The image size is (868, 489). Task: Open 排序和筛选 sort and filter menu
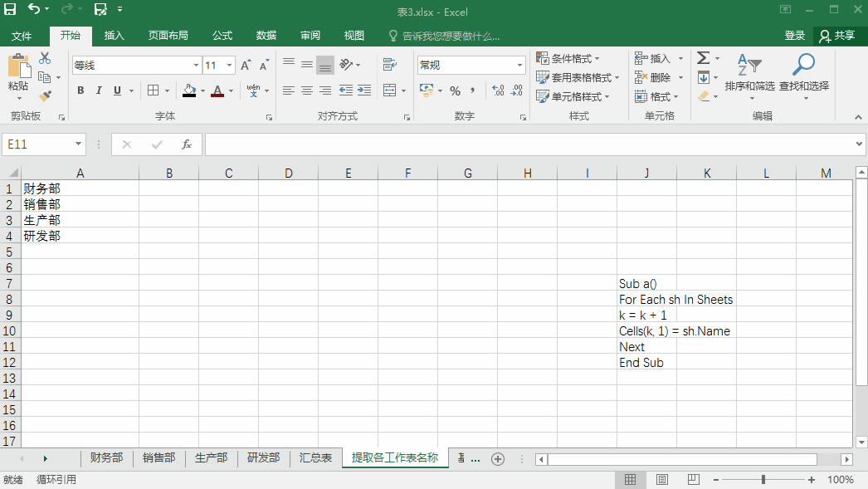750,77
